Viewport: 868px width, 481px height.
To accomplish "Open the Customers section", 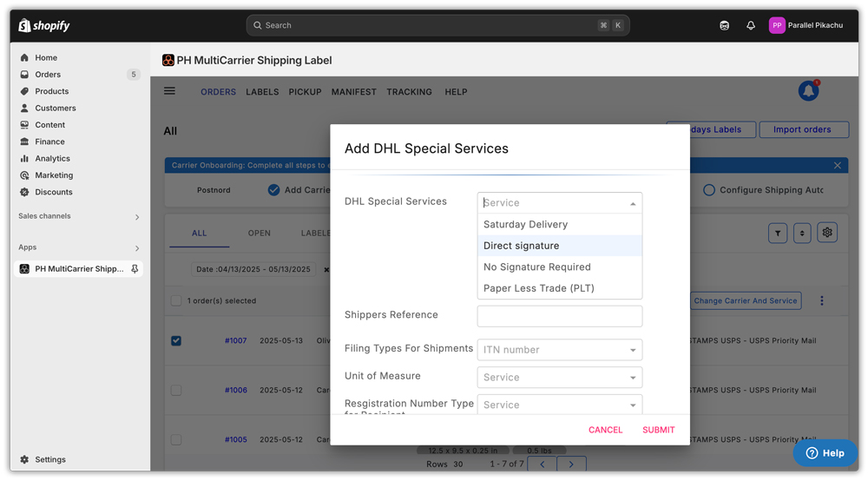I will click(56, 108).
